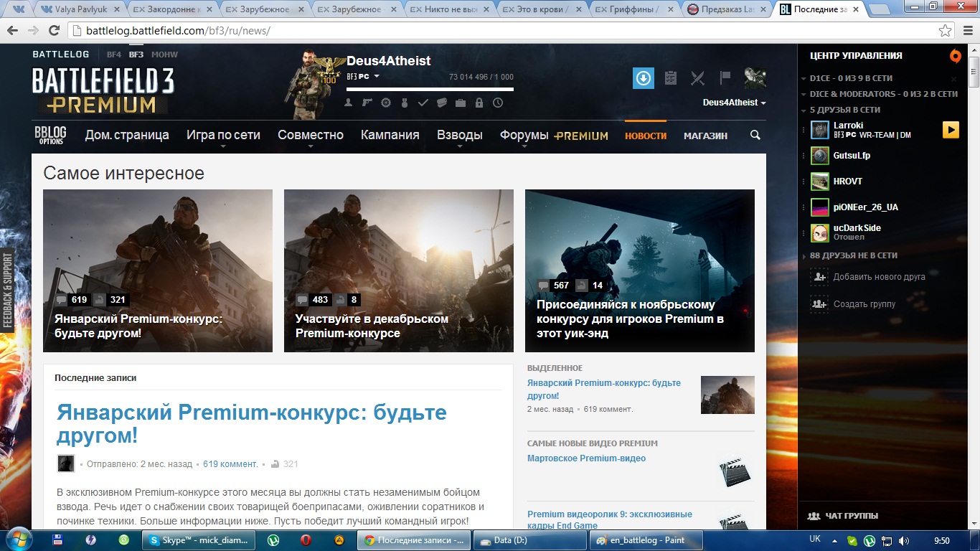Open Новости nav item

coord(646,136)
